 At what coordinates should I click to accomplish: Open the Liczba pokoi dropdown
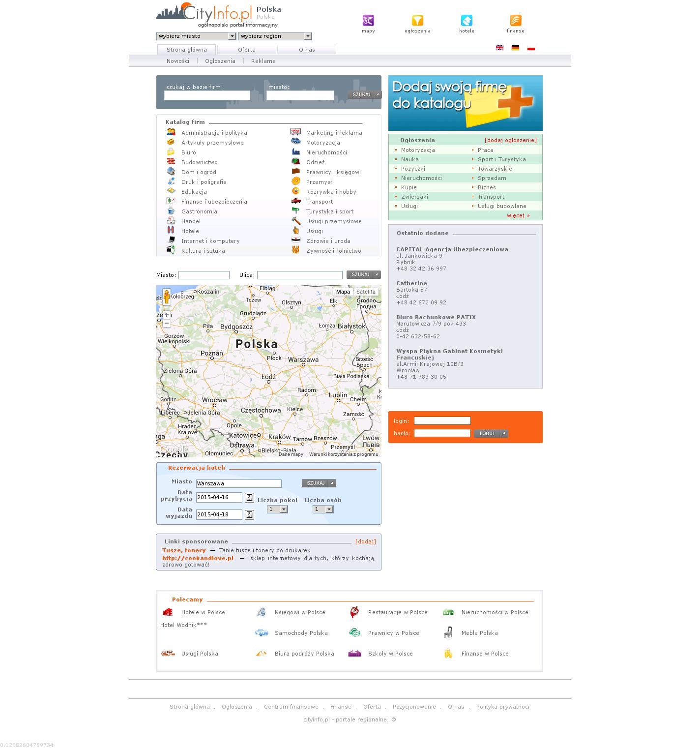[x=277, y=509]
